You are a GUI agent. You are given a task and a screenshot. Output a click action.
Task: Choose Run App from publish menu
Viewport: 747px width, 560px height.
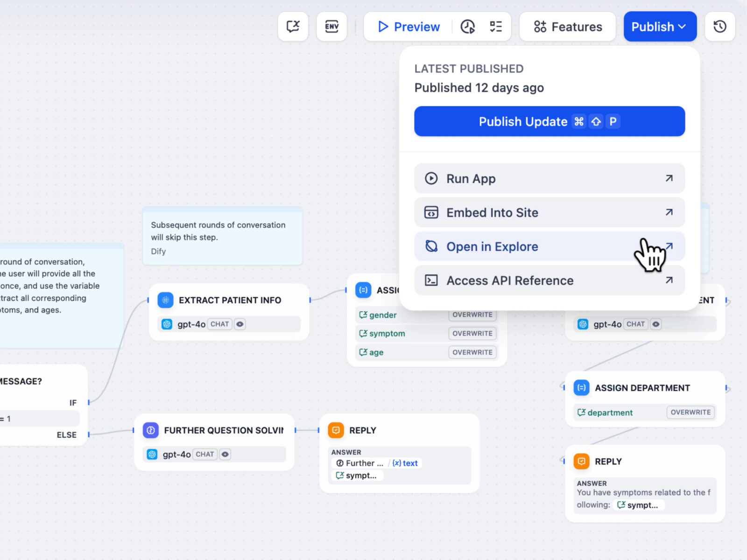pos(549,179)
